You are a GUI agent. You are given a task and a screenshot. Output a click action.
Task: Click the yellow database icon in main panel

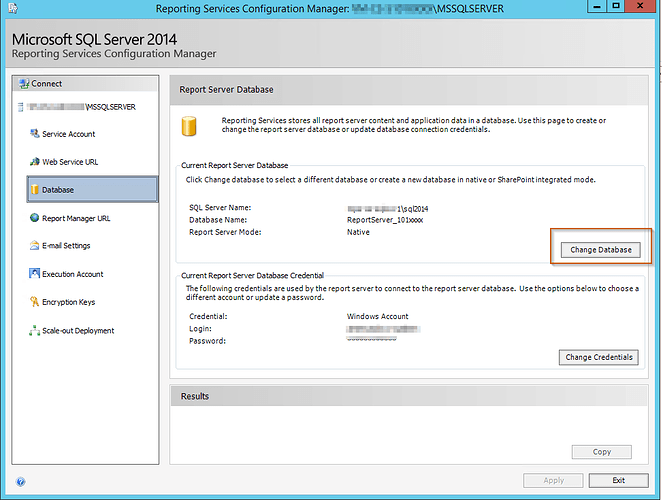click(x=189, y=126)
